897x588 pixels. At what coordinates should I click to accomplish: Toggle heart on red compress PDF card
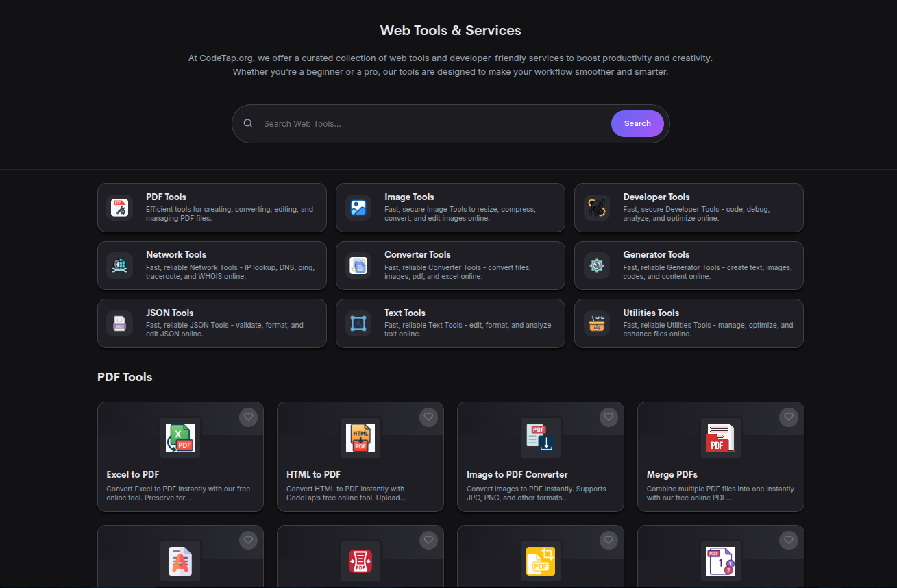pos(428,540)
